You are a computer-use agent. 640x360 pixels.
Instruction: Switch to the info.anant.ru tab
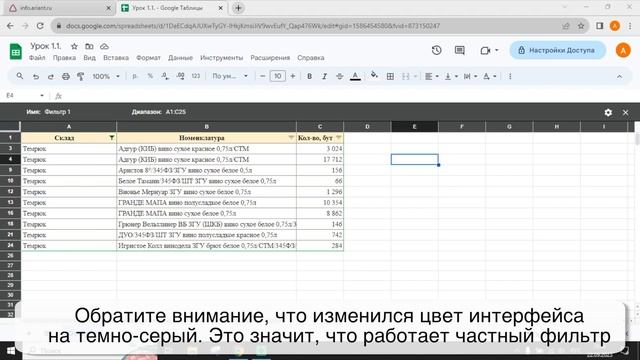click(60, 8)
